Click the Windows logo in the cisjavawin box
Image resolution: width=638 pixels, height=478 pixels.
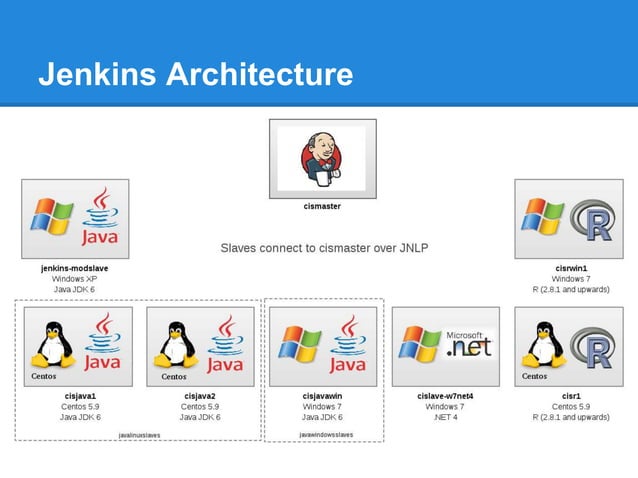click(x=300, y=344)
